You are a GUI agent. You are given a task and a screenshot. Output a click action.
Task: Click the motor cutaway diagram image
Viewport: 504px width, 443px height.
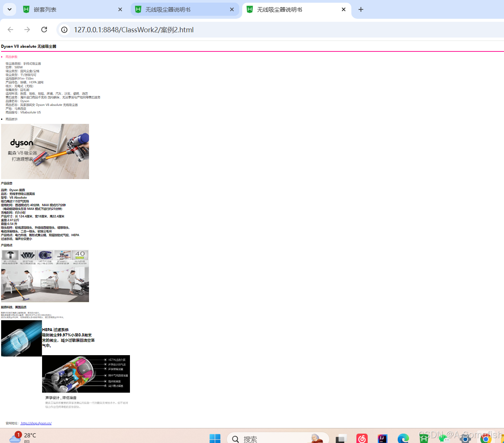(86, 374)
